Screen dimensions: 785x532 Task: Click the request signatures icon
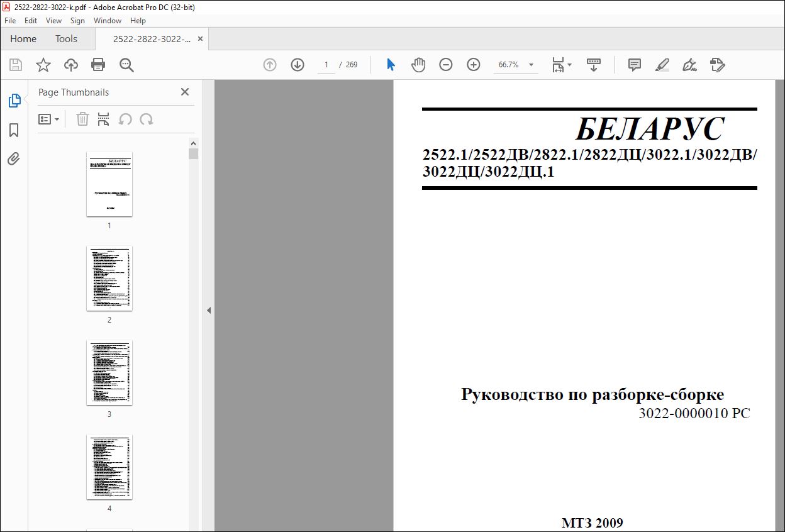coord(717,65)
